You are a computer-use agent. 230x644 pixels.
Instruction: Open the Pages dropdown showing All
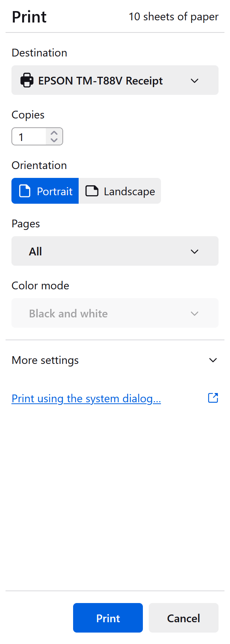115,251
